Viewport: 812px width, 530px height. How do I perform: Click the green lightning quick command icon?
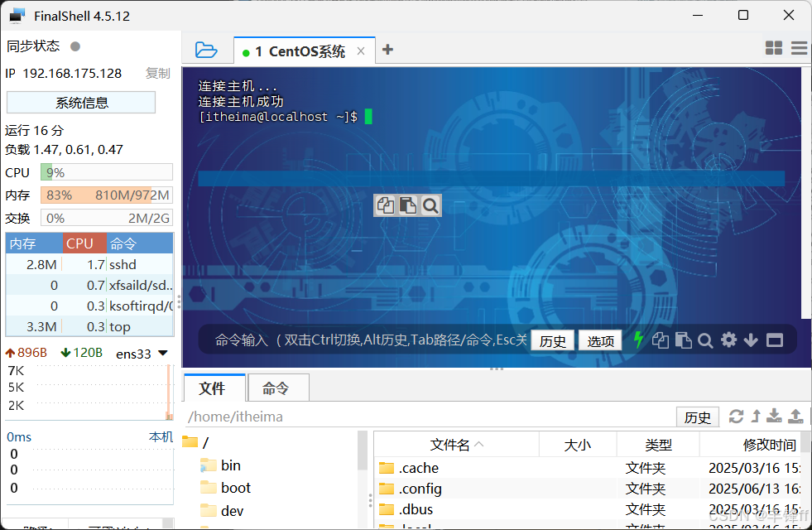pos(638,340)
